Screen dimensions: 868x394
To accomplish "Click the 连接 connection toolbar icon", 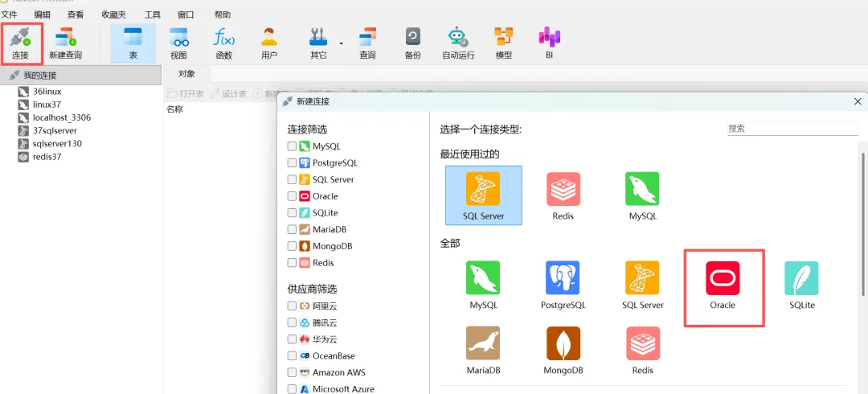I will pyautogui.click(x=20, y=43).
